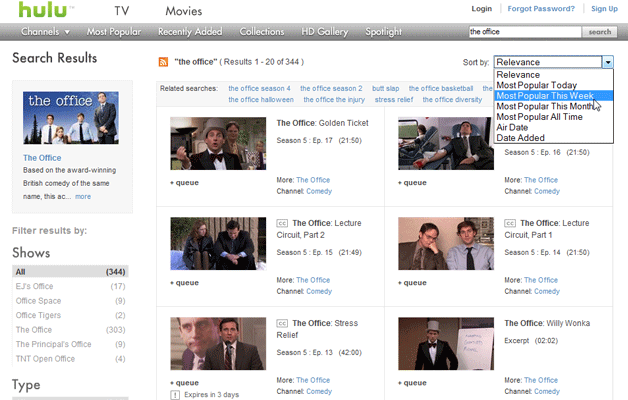Open Collections page
Image resolution: width=628 pixels, height=400 pixels.
pyautogui.click(x=262, y=32)
